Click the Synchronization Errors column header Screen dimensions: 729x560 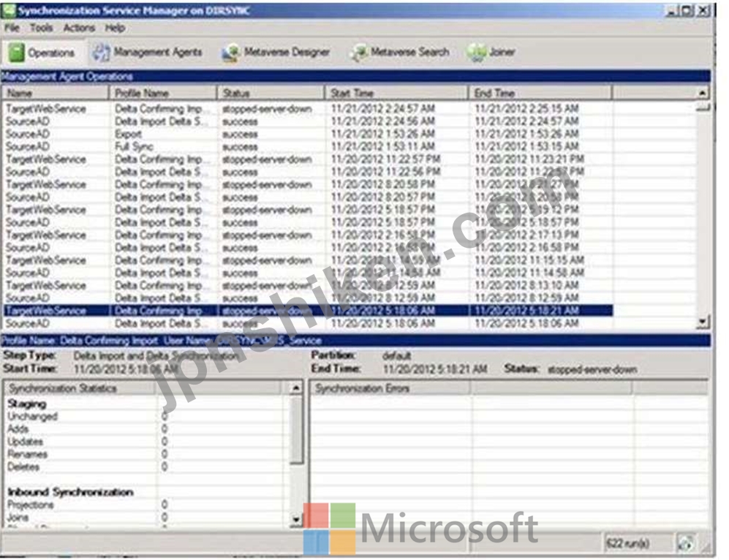pyautogui.click(x=390, y=388)
